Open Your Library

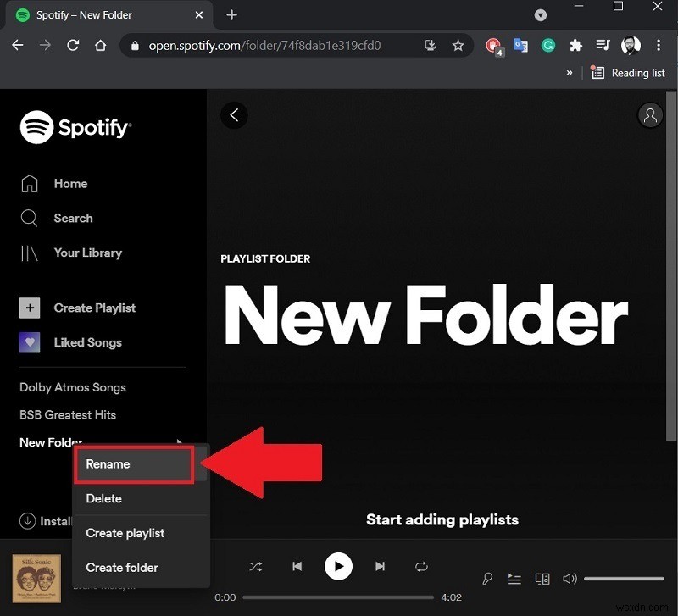click(x=87, y=253)
